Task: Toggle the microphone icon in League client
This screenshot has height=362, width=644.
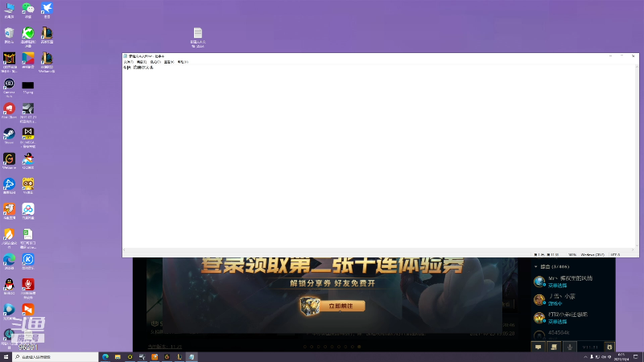Action: [x=570, y=348]
